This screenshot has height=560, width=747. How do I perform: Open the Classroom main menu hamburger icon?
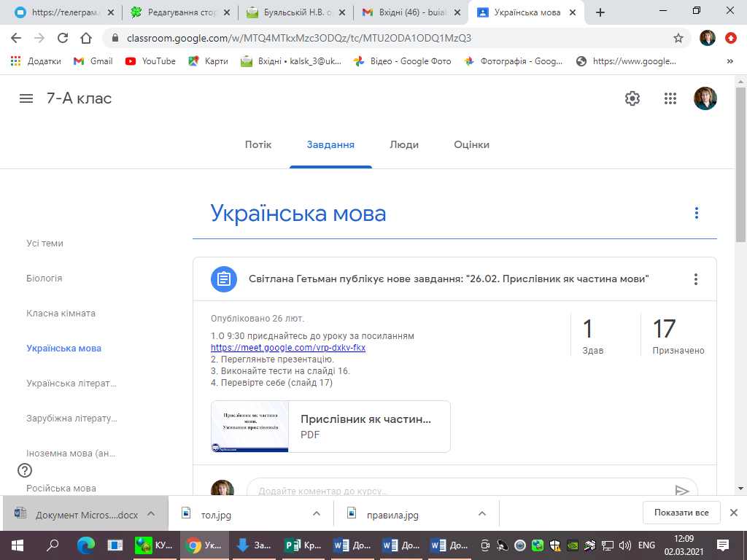tap(26, 98)
